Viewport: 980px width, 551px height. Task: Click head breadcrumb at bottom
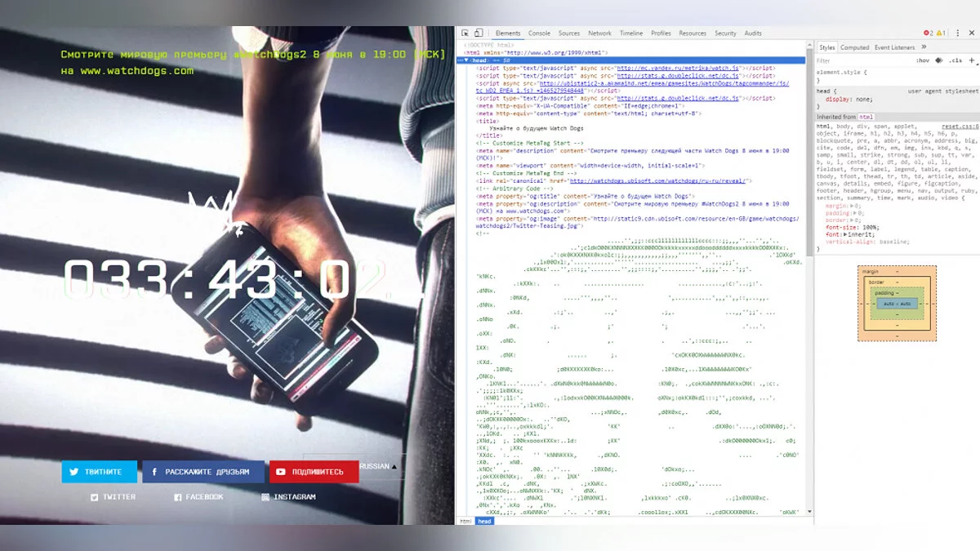click(484, 521)
